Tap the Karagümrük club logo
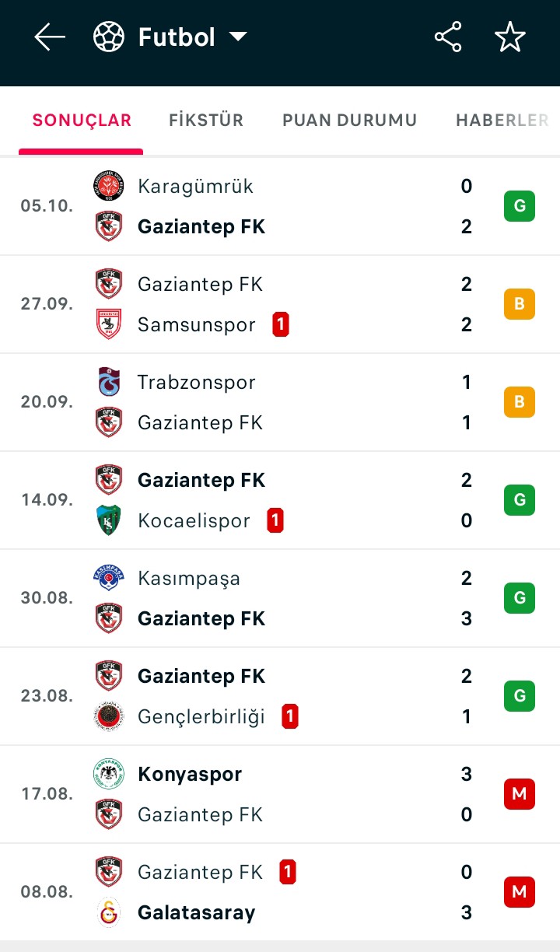 (109, 186)
